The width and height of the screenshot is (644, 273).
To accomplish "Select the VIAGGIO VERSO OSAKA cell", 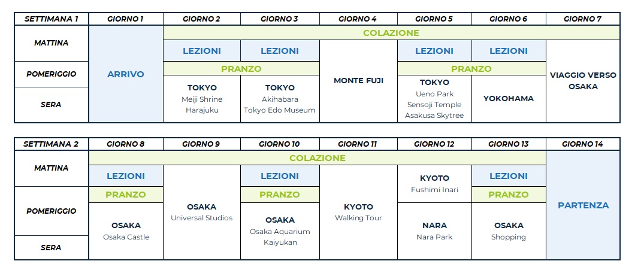I will coord(583,81).
